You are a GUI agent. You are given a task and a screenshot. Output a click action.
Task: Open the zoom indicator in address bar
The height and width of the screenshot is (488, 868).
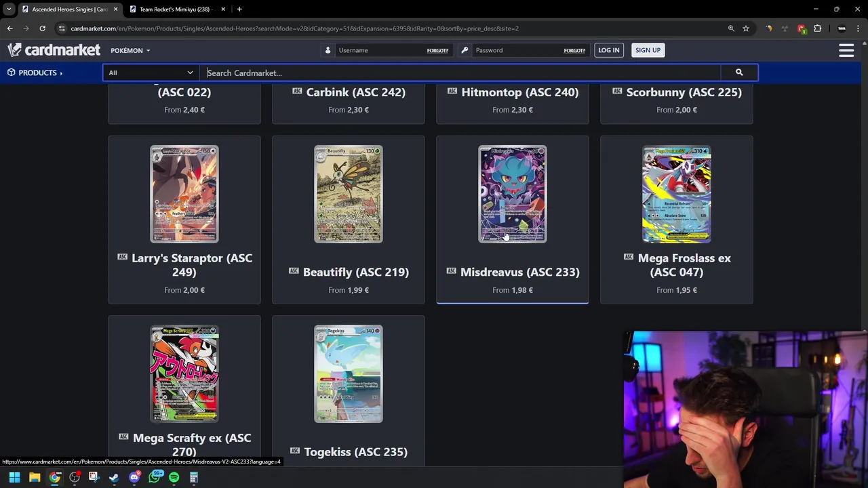click(x=731, y=28)
